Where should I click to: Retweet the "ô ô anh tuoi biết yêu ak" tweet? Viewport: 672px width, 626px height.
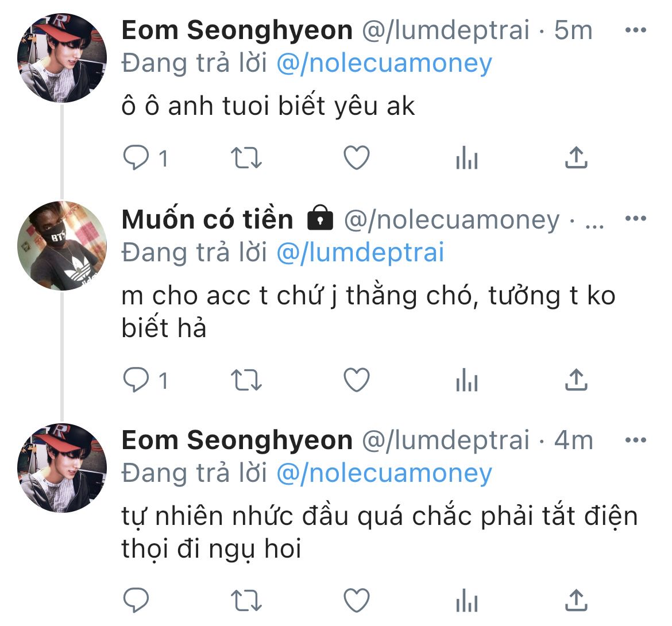tap(246, 158)
